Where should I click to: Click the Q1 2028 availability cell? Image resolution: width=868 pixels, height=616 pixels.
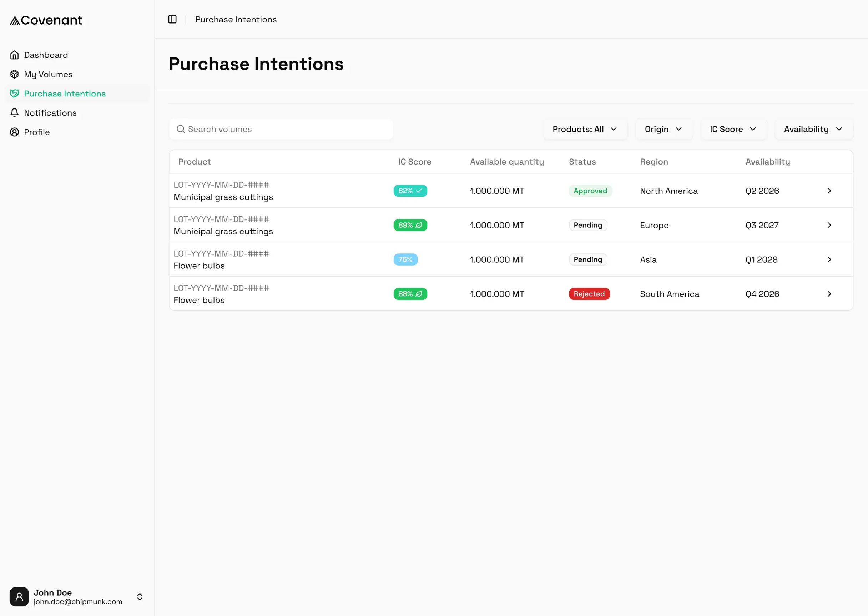[x=761, y=259]
